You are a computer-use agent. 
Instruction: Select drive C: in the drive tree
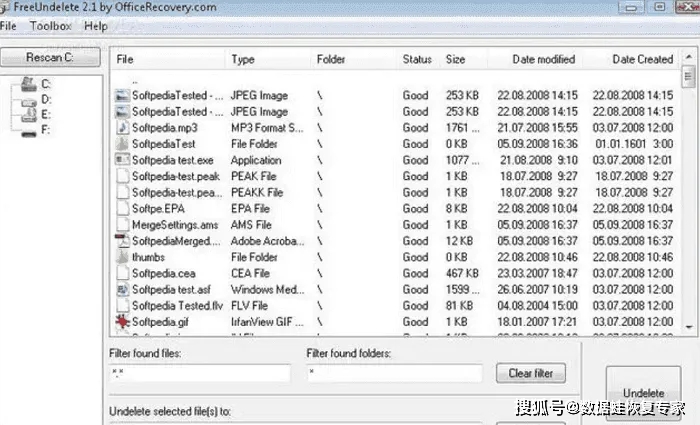tap(46, 84)
